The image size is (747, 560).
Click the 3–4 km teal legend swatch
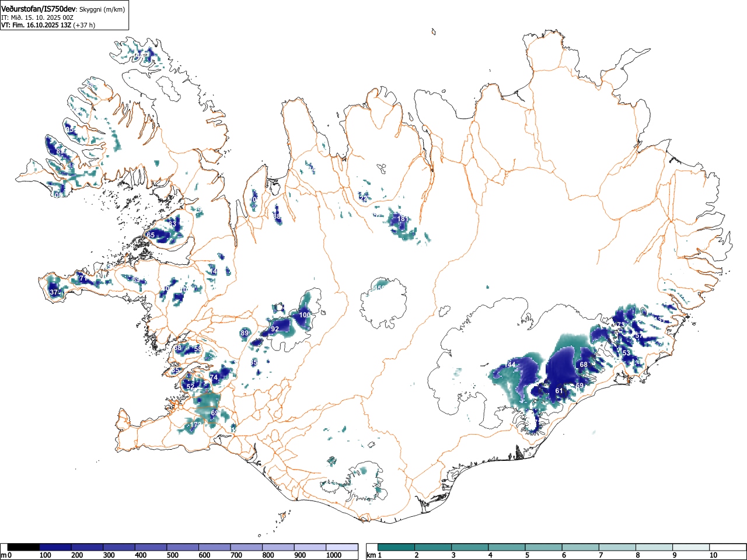(x=470, y=547)
